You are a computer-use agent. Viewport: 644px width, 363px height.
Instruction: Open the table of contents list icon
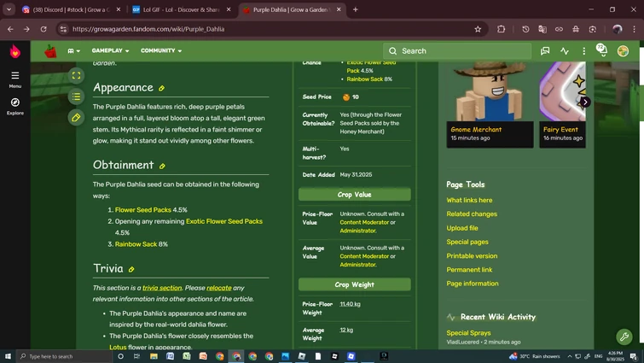pos(76,97)
